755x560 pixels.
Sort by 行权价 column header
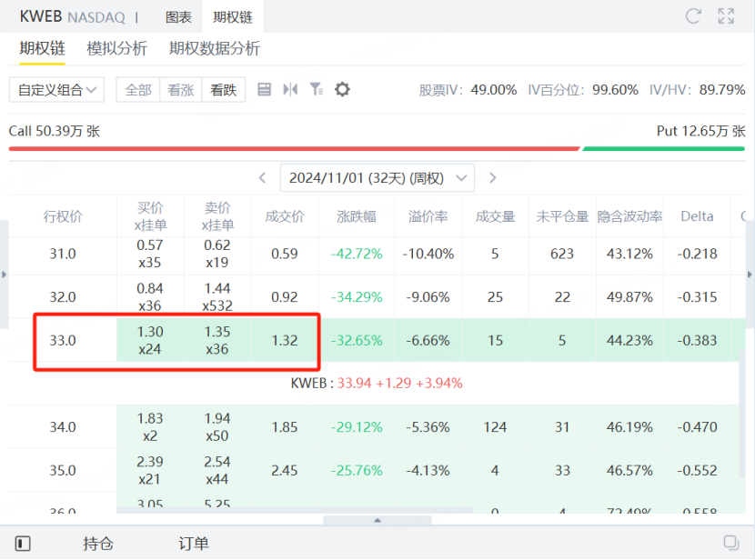click(x=63, y=216)
